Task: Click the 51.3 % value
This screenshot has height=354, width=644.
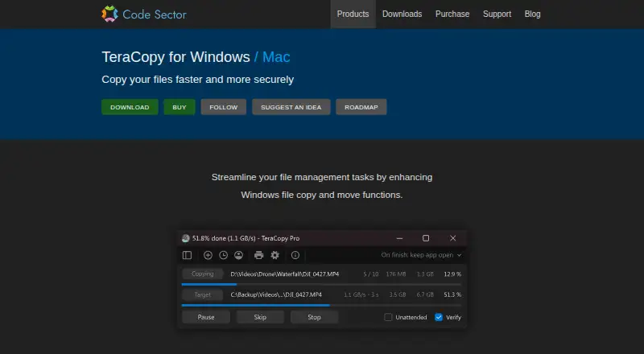Action: click(452, 294)
